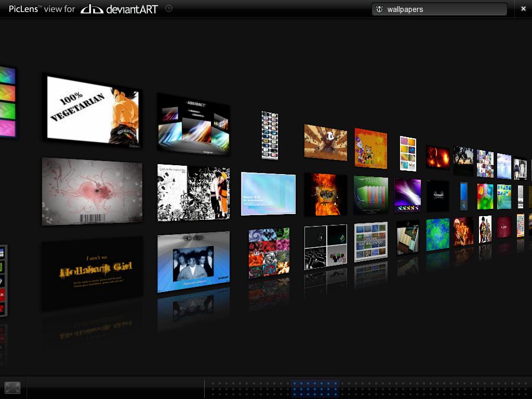Screen dimensions: 532x399
Task: Open the green wallpaper with colored vertical panels
Action: pyautogui.click(x=371, y=195)
